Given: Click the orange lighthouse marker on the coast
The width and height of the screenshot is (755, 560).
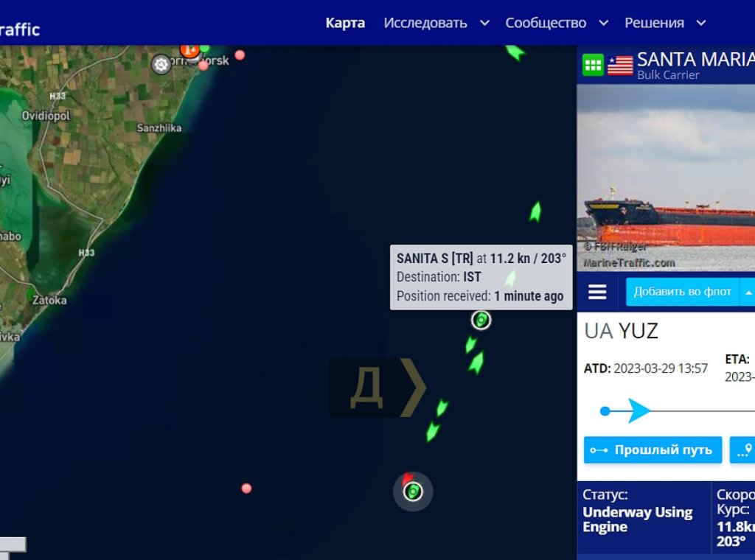Looking at the screenshot, I should click(189, 49).
